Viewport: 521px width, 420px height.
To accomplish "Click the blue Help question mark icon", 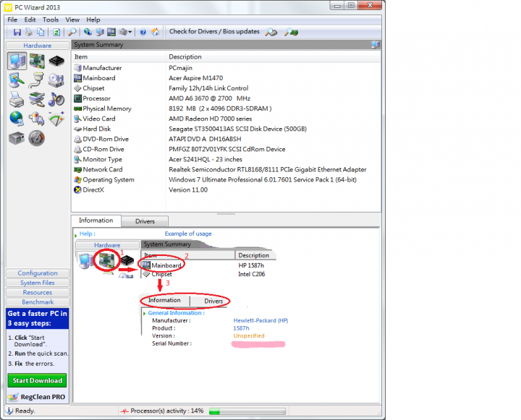I will click(143, 33).
